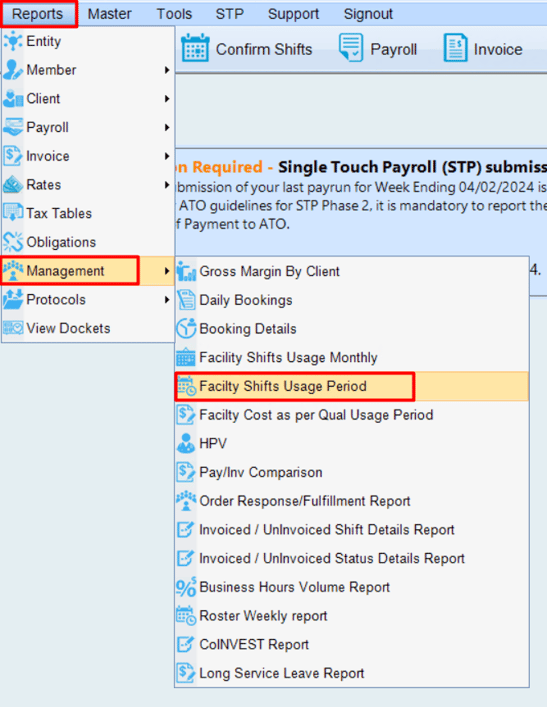This screenshot has width=547, height=707.
Task: Select Invoiced / UnInvoiced Shift Details Report
Action: pyautogui.click(x=352, y=530)
